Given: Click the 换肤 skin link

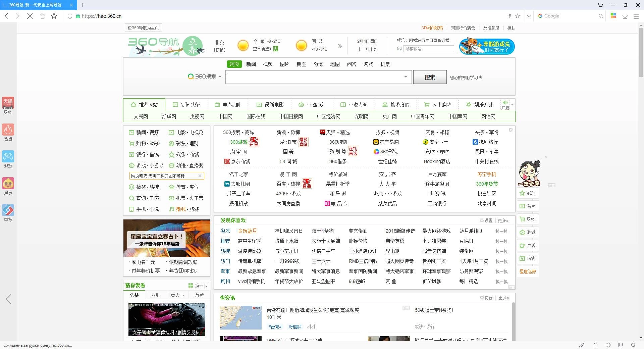Looking at the screenshot, I should point(511,28).
